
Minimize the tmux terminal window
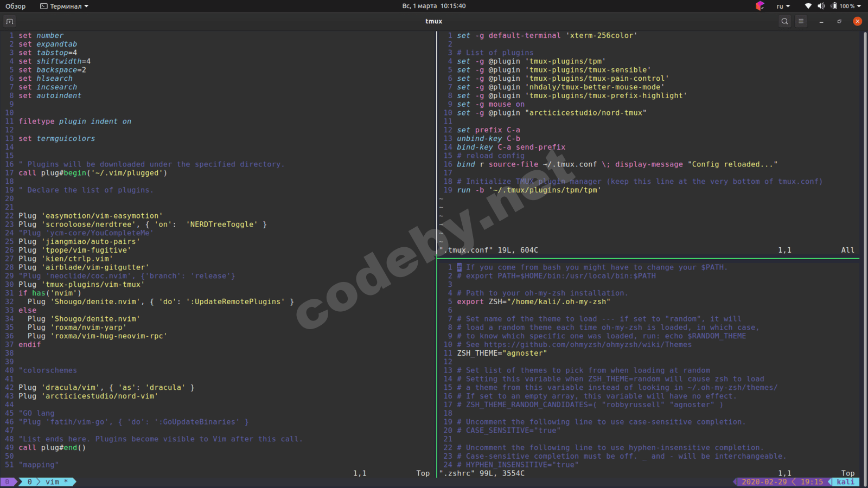pyautogui.click(x=821, y=21)
